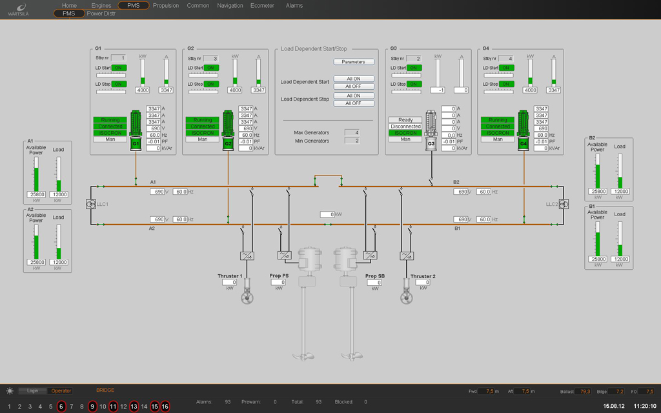Toggle G1 LD Start ON indicator
The width and height of the screenshot is (661, 413).
118,67
